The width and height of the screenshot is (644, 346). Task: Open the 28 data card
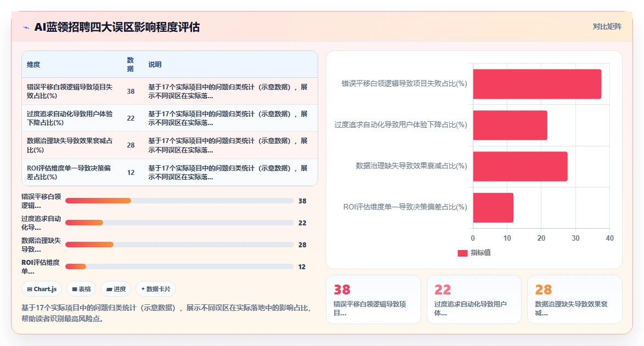574,299
